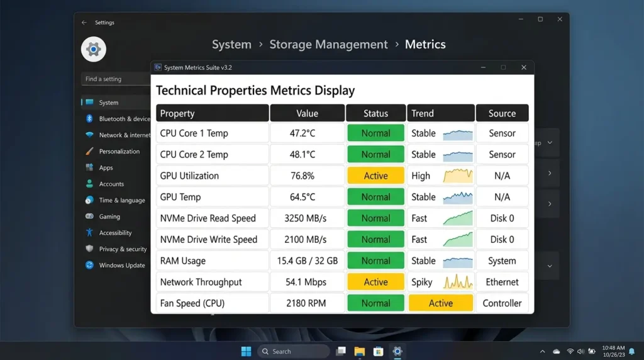This screenshot has width=644, height=360.
Task: Click the Metrics breadcrumb item
Action: coord(425,45)
